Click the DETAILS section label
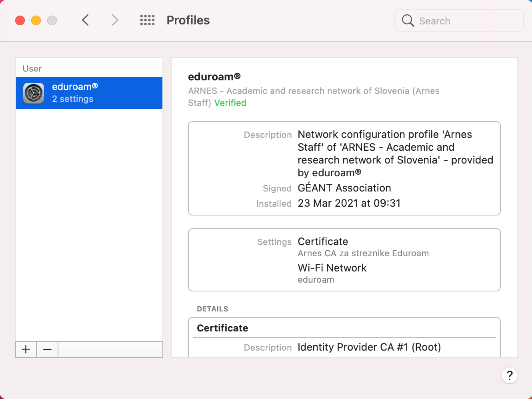This screenshot has width=532, height=399. coord(212,309)
